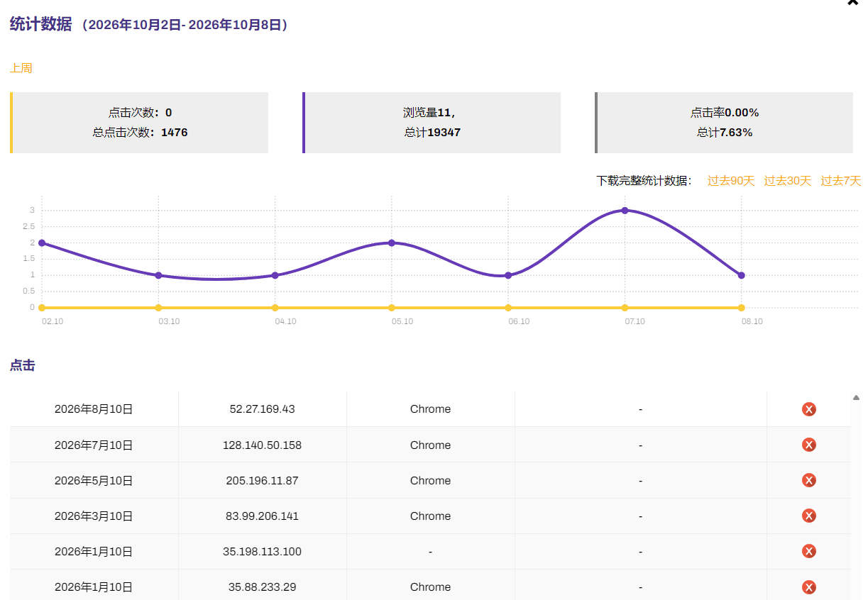Viewport: 868px width, 600px height.
Task: Download stats for 过去90天
Action: pos(730,181)
